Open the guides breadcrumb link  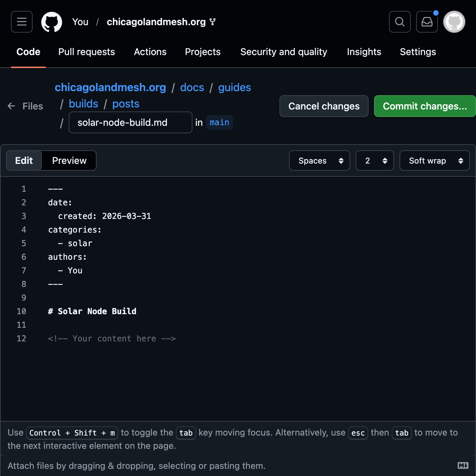[x=234, y=87]
